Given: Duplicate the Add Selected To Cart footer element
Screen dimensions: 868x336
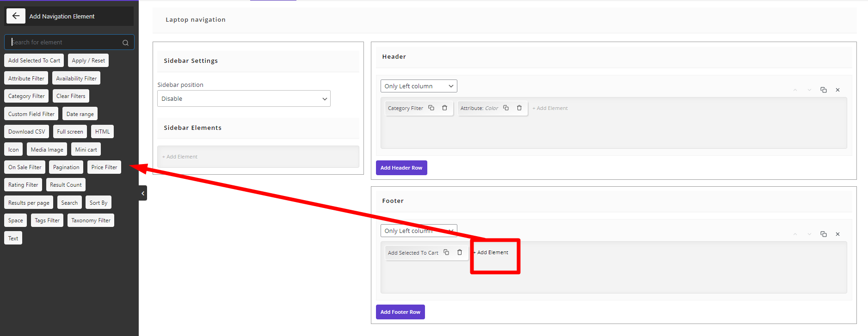Looking at the screenshot, I should 446,252.
